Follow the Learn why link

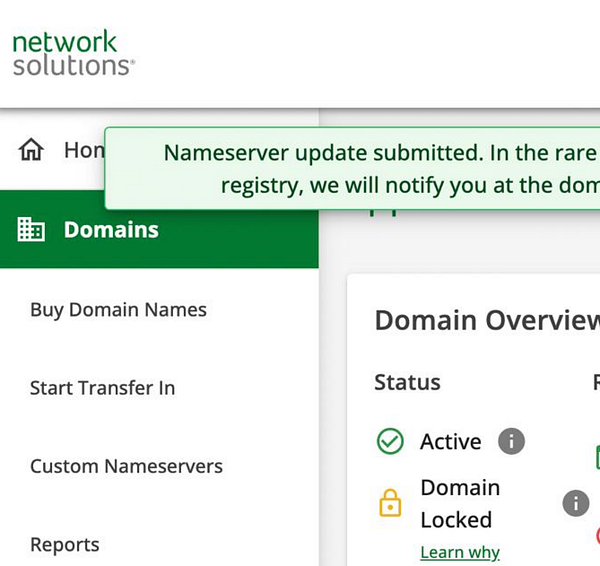pos(460,552)
